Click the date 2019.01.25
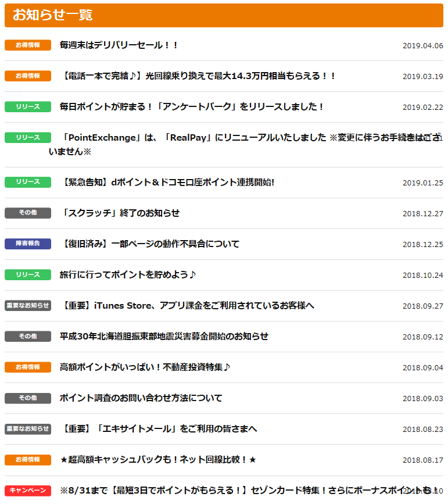This screenshot has height=504, width=448. [x=423, y=183]
